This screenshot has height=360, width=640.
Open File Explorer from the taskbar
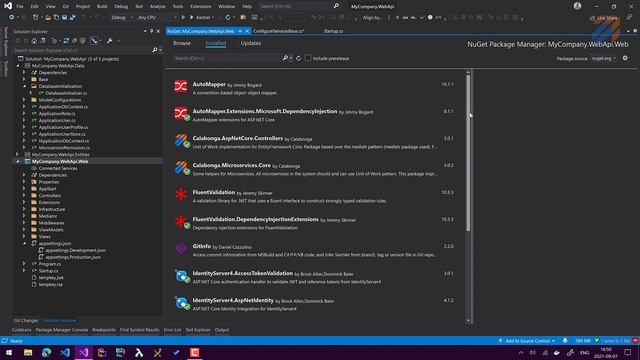click(28, 352)
